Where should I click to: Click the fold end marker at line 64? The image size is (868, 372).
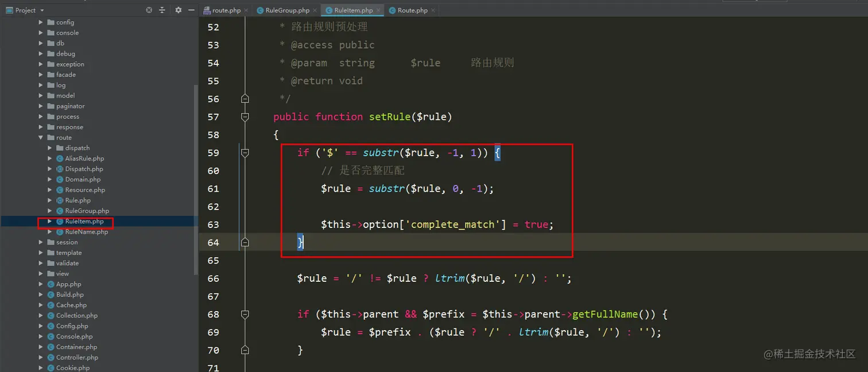click(x=245, y=242)
